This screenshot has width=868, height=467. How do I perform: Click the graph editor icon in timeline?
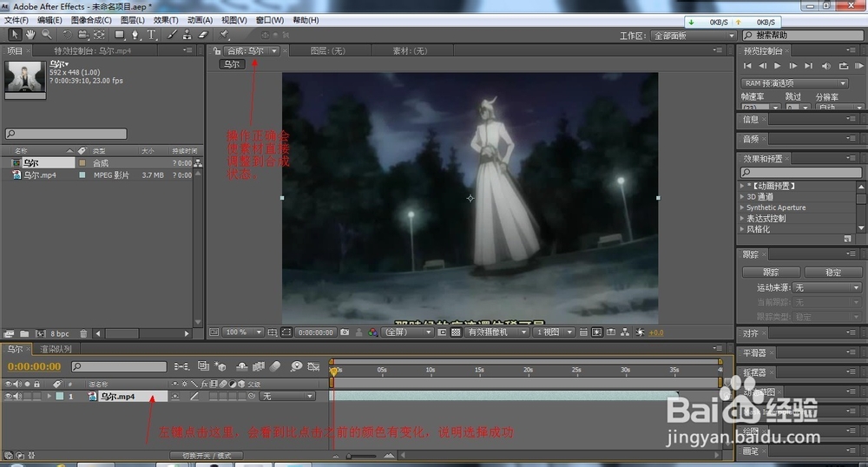click(314, 366)
